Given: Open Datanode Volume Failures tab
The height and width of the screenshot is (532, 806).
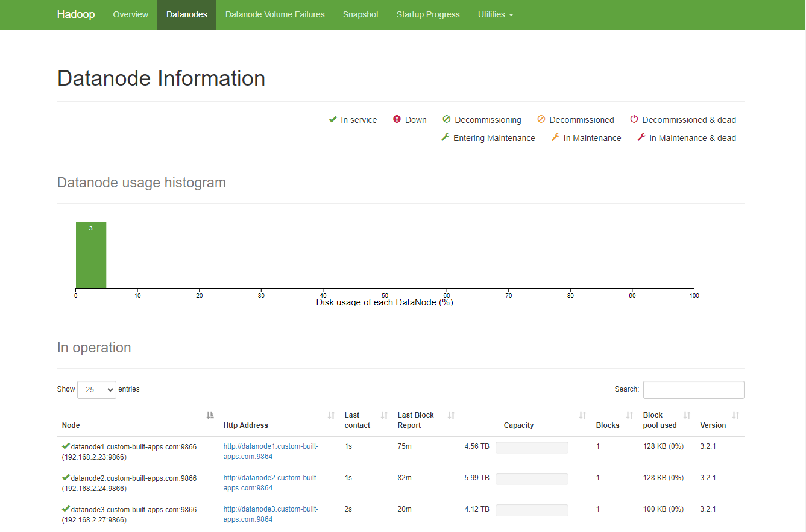Looking at the screenshot, I should pyautogui.click(x=275, y=14).
